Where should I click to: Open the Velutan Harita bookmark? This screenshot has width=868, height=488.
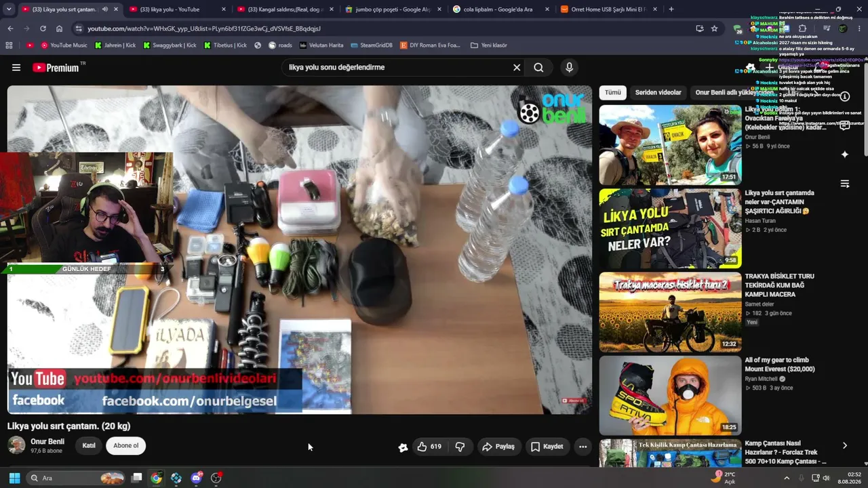click(321, 45)
